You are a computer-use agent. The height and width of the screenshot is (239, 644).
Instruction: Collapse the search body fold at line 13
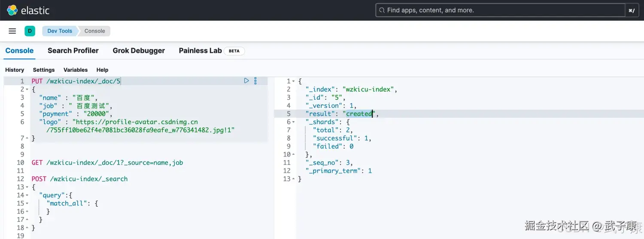click(x=27, y=187)
